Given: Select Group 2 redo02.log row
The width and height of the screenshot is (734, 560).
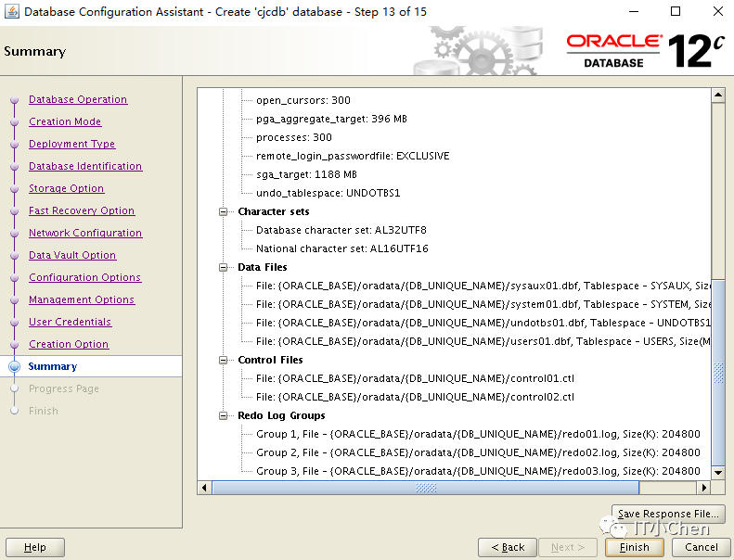Looking at the screenshot, I should [478, 452].
